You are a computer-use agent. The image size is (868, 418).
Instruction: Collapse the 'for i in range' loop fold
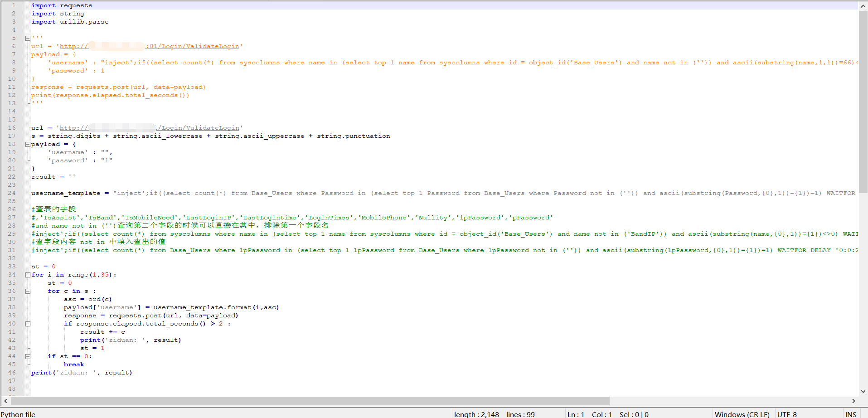[x=28, y=275]
